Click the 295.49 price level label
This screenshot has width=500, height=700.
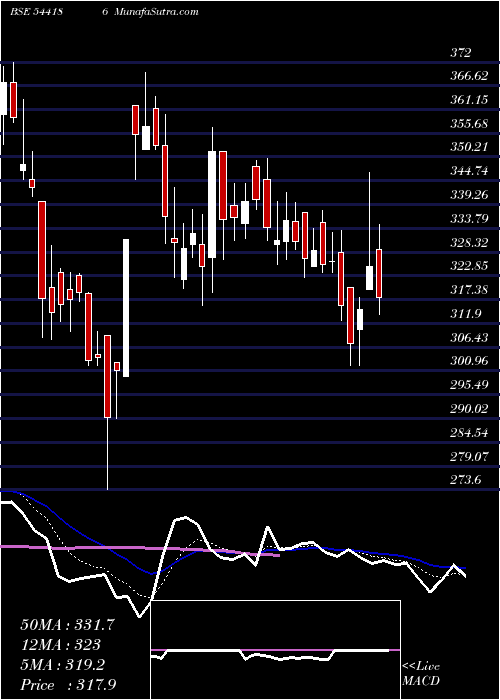[x=469, y=385]
